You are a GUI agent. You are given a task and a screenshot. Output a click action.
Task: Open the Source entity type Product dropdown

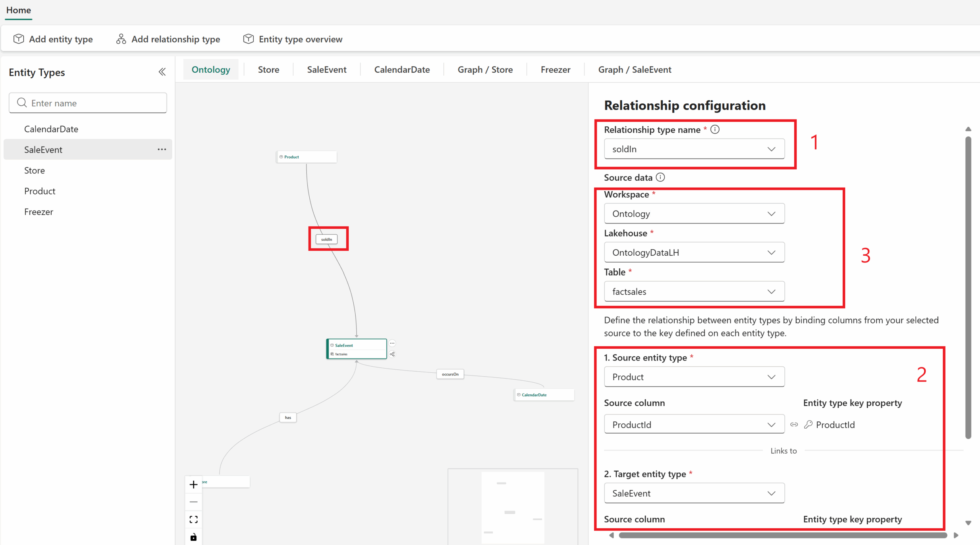click(x=694, y=377)
